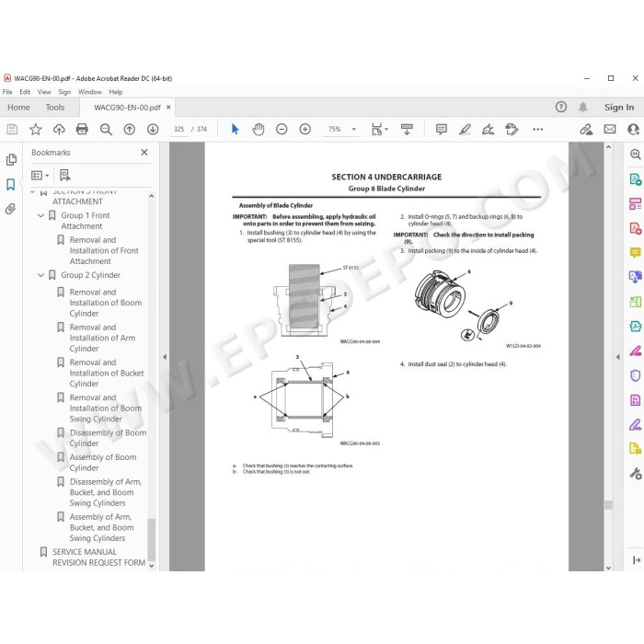
Task: Collapse the left navigation pane arrow
Action: point(165,357)
